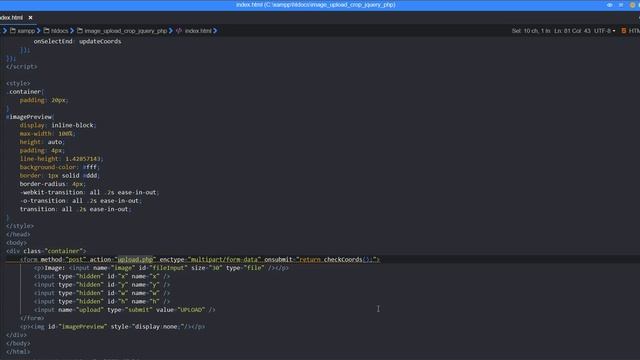Click folder icon beside image_upload_crop_jquery_php
This screenshot has height=360, width=640.
[x=80, y=31]
